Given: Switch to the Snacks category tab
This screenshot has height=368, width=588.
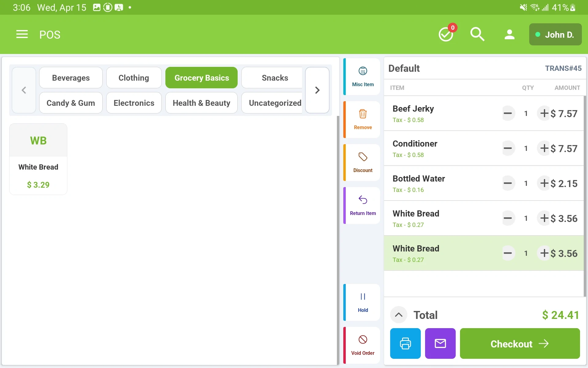Looking at the screenshot, I should (x=274, y=78).
